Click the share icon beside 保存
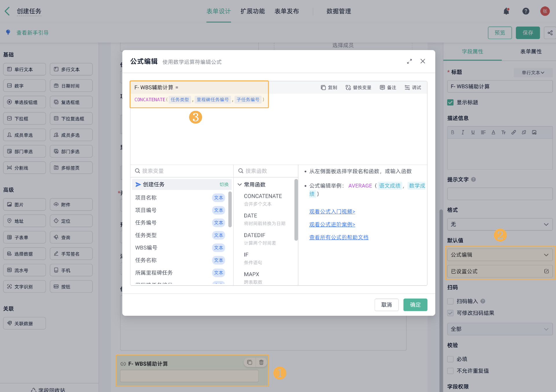The image size is (556, 392). pyautogui.click(x=550, y=33)
